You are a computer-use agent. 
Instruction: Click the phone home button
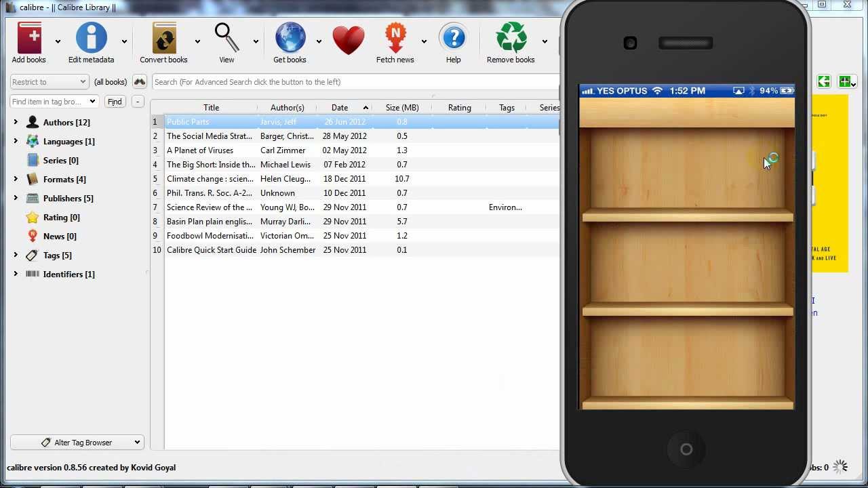pos(686,449)
